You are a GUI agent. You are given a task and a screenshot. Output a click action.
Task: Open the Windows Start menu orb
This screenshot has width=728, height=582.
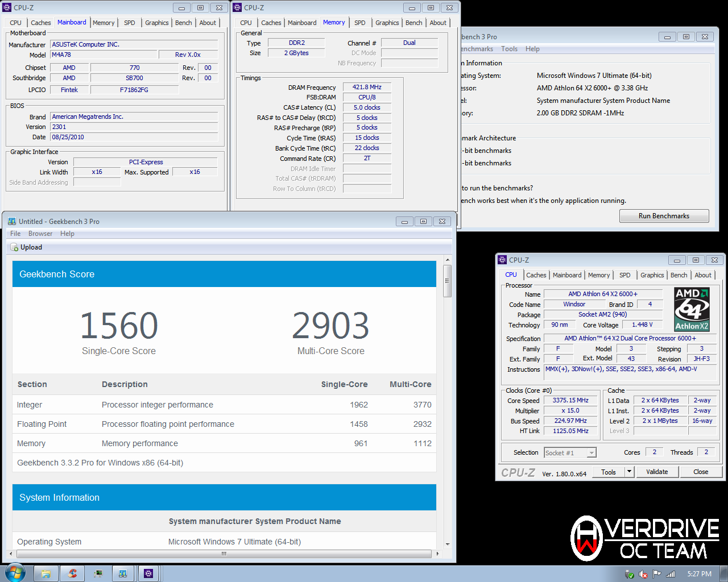[15, 572]
